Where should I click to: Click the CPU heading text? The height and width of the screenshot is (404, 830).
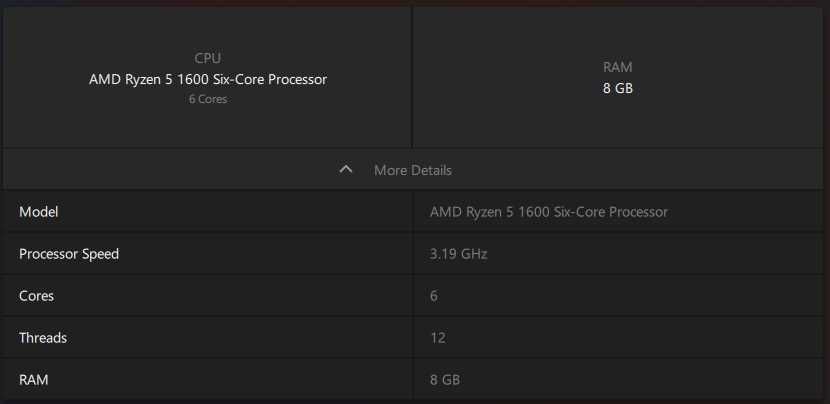click(208, 58)
